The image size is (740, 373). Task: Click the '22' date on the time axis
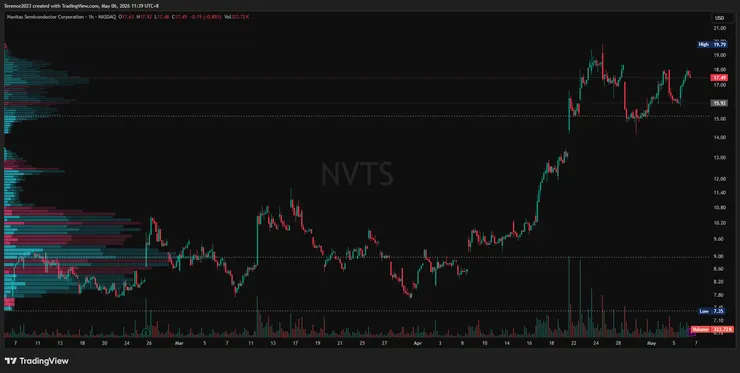pyautogui.click(x=573, y=343)
